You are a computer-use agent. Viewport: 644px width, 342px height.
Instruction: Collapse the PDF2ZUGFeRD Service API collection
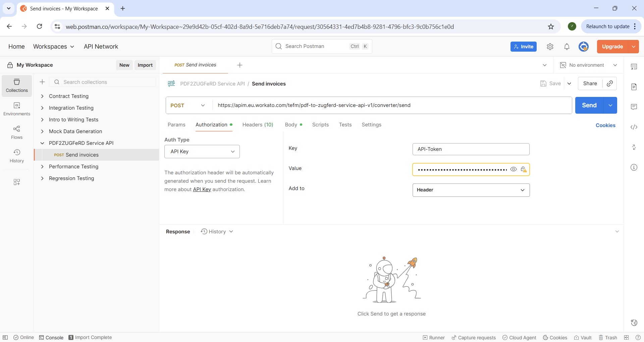43,143
